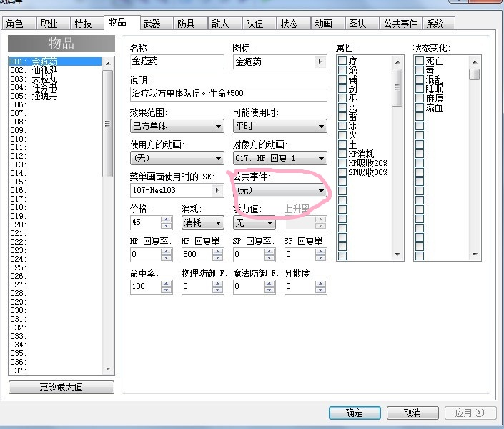504x429 pixels.
Task: Increase HP 回复率 value
Action: point(166,252)
